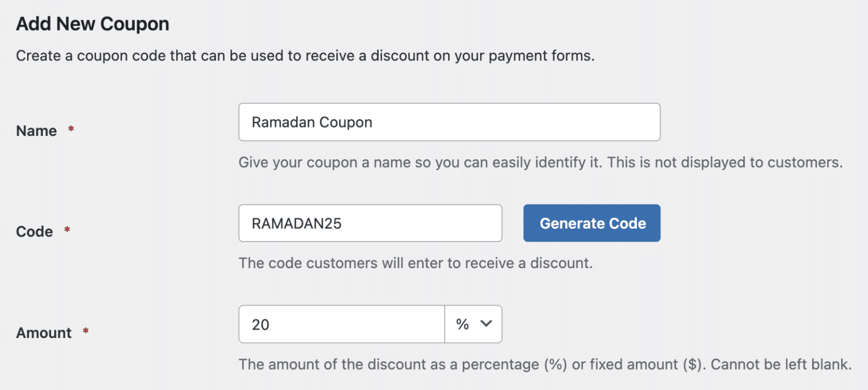
Task: Click inside the Name input field
Action: tap(449, 122)
